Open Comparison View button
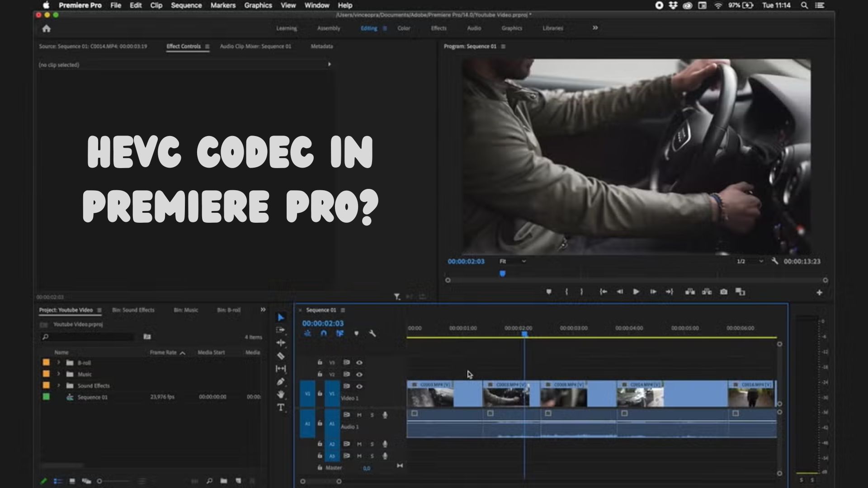This screenshot has height=488, width=868. [x=740, y=292]
